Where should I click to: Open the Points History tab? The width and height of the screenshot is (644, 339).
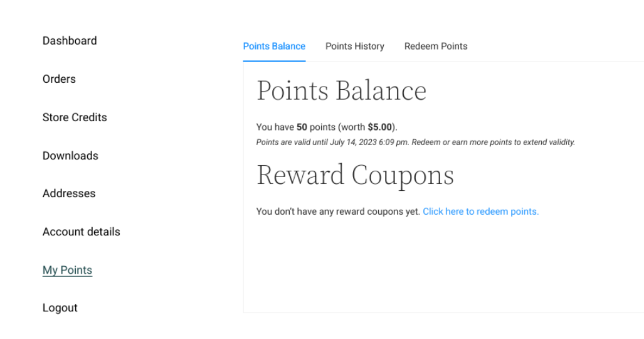click(x=355, y=46)
